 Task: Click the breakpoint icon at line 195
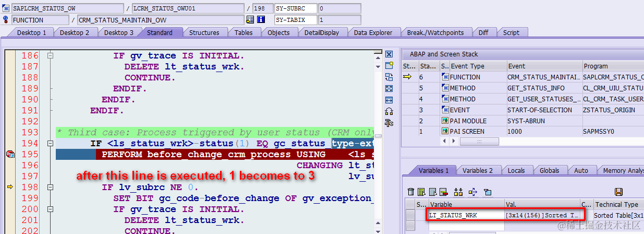[x=9, y=154]
